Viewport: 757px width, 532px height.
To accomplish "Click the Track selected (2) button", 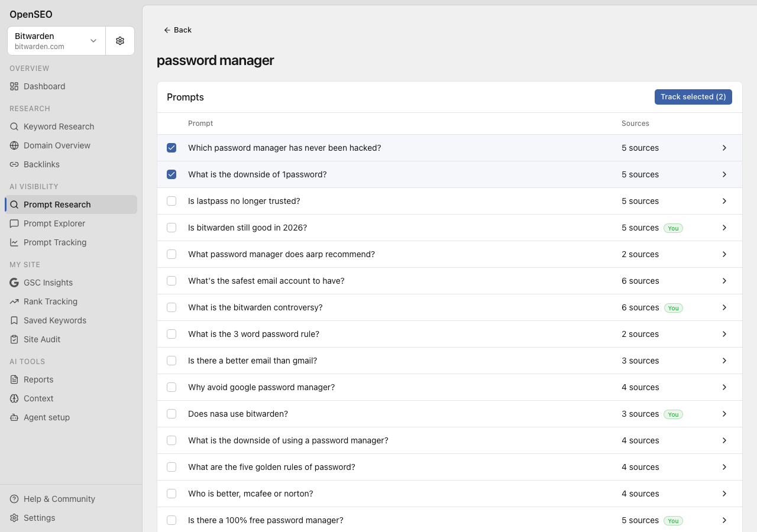I will [693, 97].
